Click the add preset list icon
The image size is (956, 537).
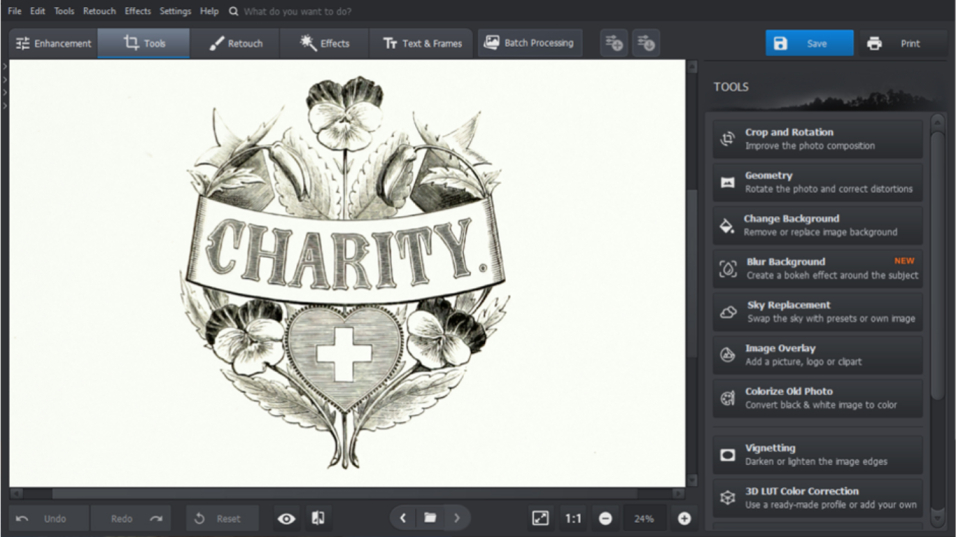613,43
